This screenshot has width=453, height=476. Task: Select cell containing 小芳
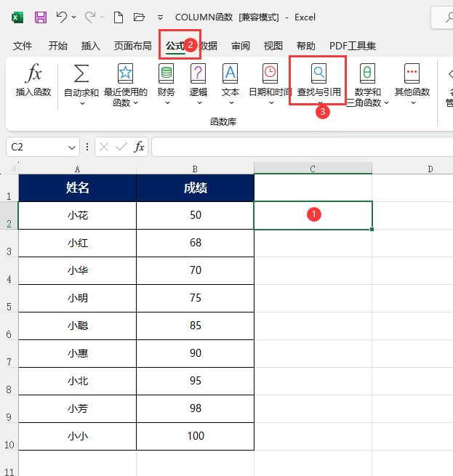(78, 409)
